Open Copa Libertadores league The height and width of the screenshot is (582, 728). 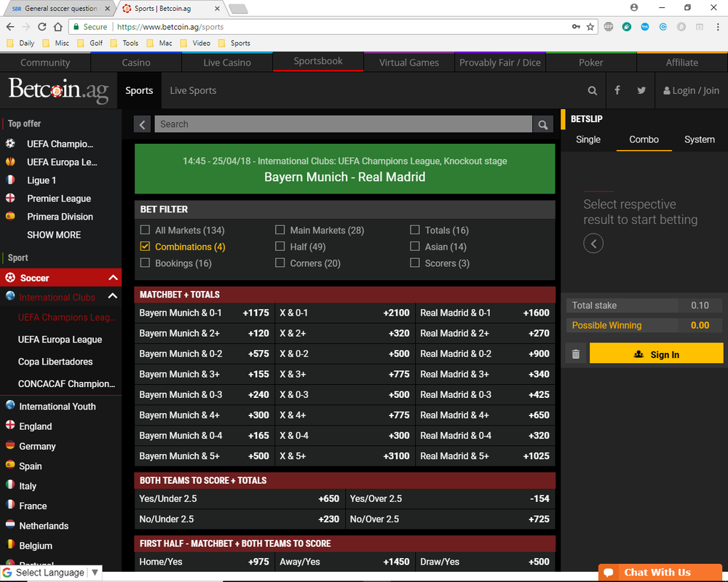(x=55, y=362)
